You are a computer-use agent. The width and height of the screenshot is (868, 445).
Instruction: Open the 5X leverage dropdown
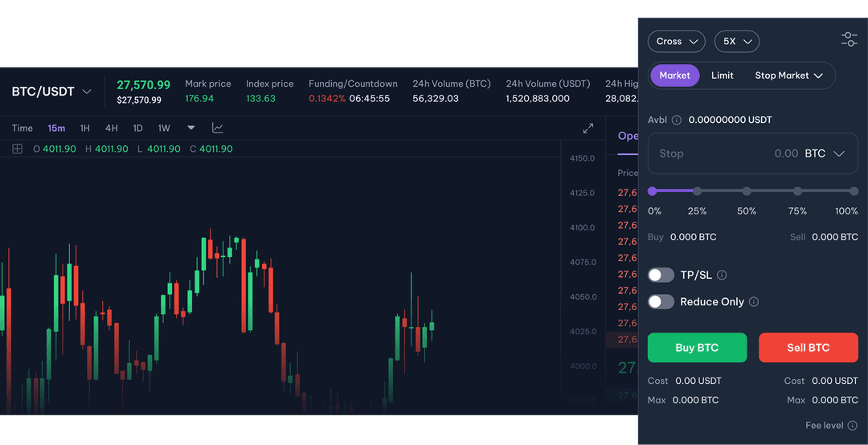(x=736, y=41)
